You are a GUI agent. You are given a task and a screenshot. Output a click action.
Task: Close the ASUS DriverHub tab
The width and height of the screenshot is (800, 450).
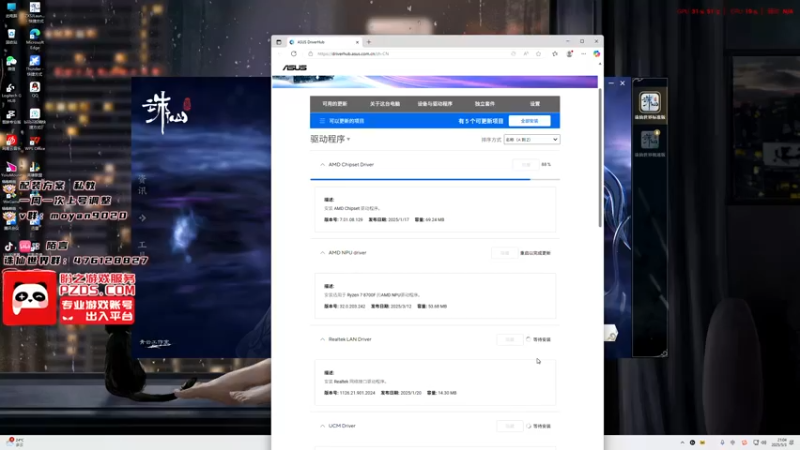click(x=357, y=42)
